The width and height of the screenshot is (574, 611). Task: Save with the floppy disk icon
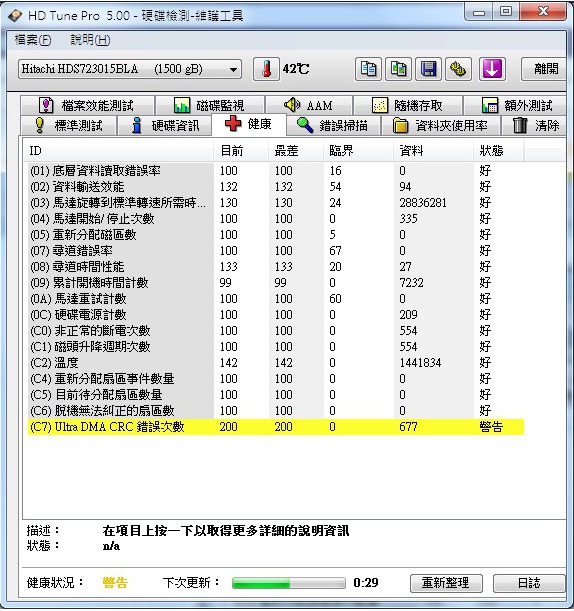(x=429, y=69)
